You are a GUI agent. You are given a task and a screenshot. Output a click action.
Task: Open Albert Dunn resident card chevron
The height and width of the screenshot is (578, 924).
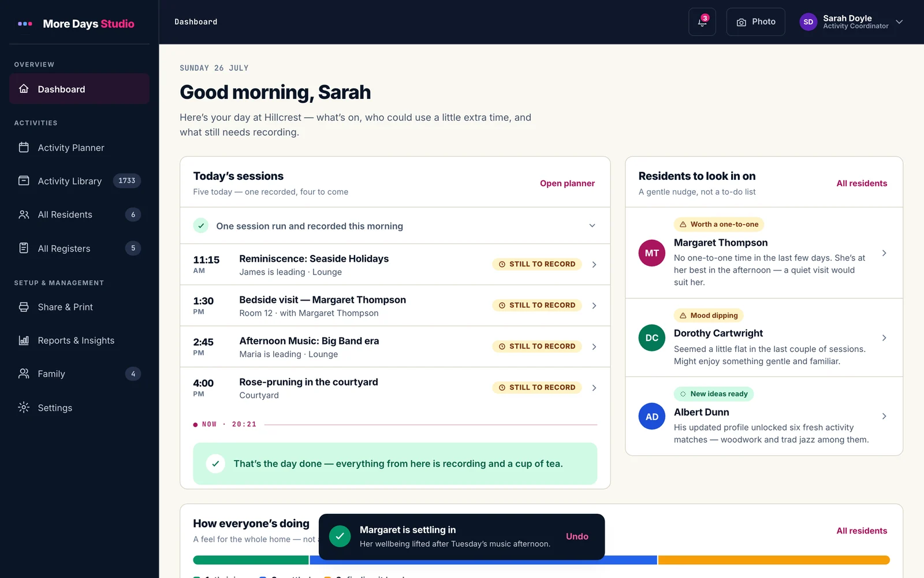[884, 417]
